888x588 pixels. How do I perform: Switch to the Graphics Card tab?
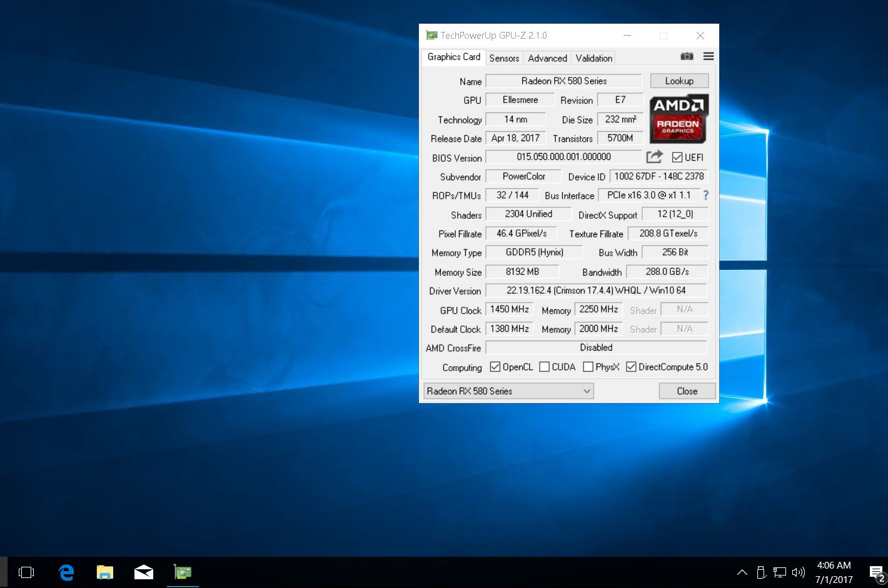tap(453, 57)
